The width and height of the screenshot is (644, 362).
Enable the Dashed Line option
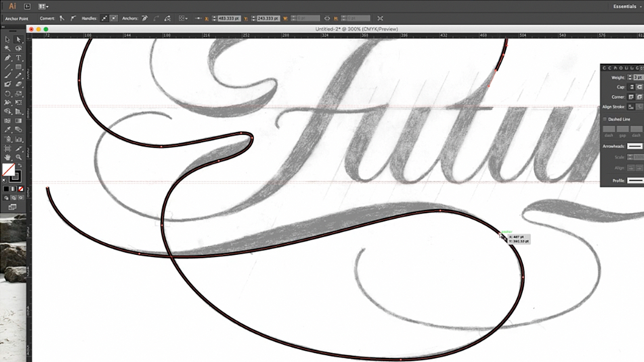click(x=605, y=119)
